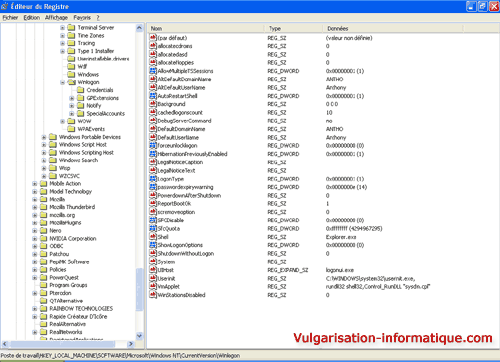Open the Affichage menu
The width and height of the screenshot is (500, 362).
click(56, 18)
